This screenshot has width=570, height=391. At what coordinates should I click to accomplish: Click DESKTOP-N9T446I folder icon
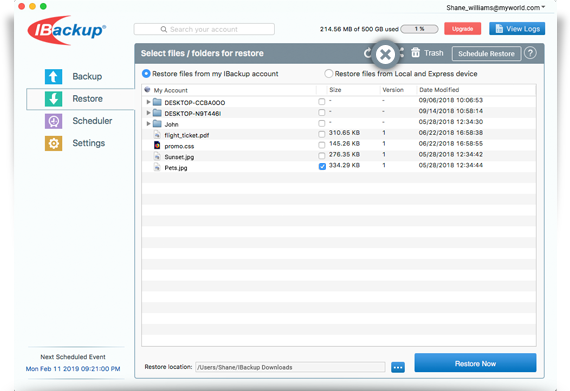pyautogui.click(x=157, y=113)
